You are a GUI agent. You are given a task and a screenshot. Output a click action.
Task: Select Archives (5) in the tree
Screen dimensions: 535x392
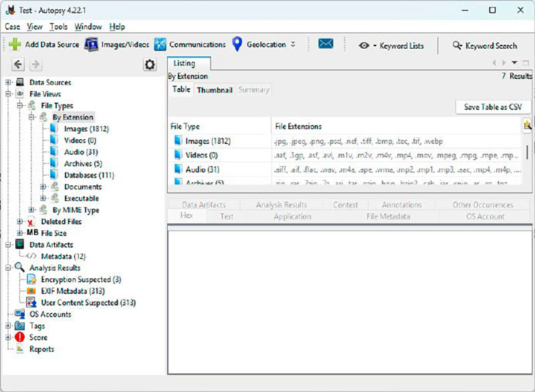tap(83, 164)
